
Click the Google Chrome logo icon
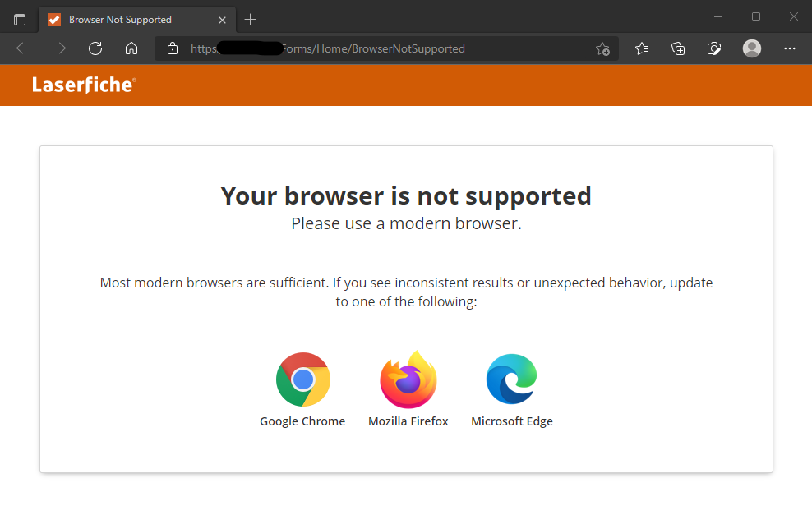303,379
